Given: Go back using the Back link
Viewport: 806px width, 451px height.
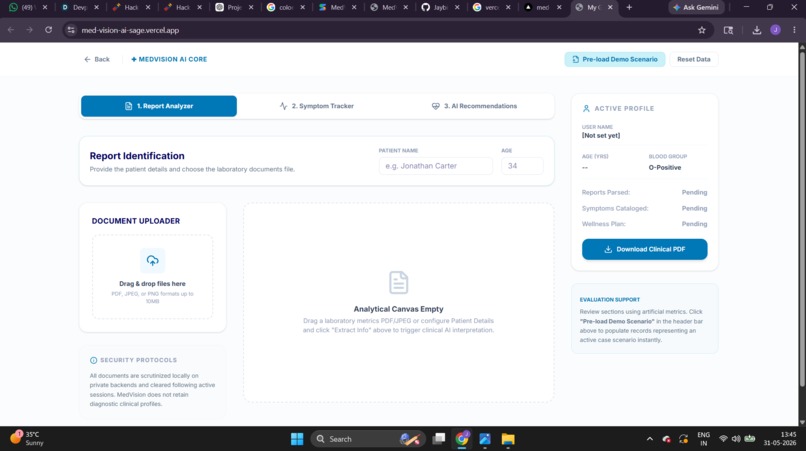Looking at the screenshot, I should pyautogui.click(x=97, y=59).
